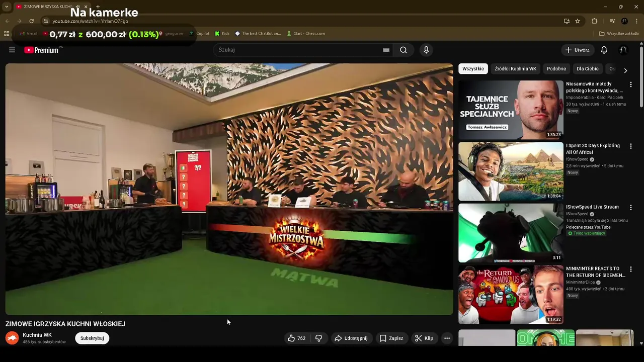This screenshot has width=644, height=362.
Task: Open options for IShowSpeed Live Stream video
Action: click(x=630, y=207)
